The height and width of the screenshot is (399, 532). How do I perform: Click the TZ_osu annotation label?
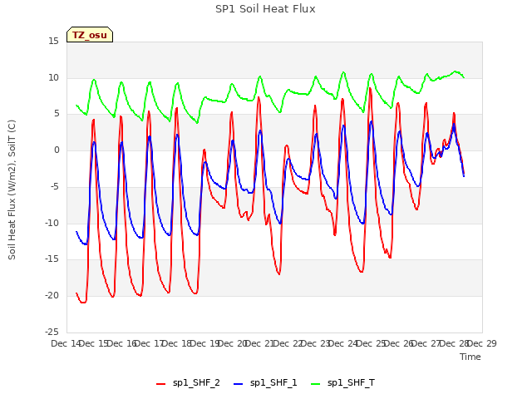point(90,35)
